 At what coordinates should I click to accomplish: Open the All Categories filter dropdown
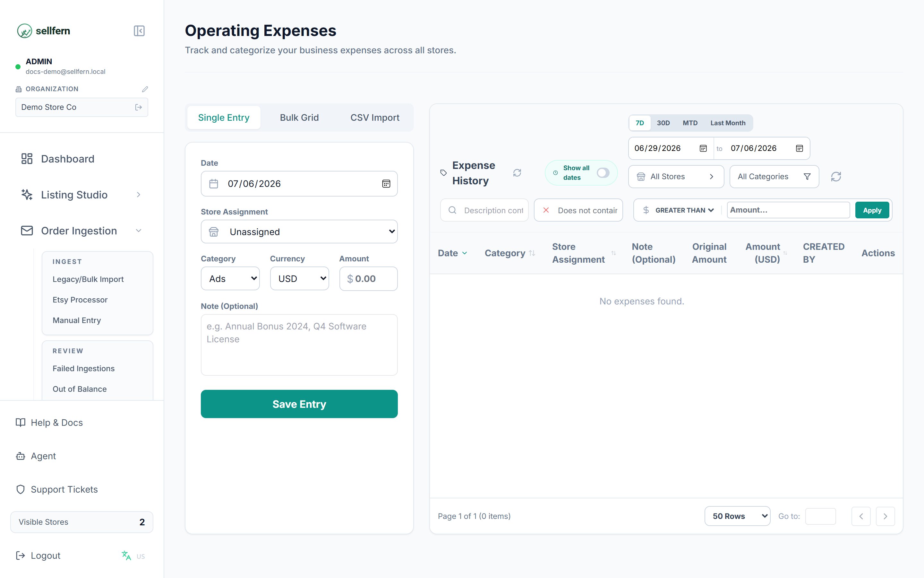774,177
